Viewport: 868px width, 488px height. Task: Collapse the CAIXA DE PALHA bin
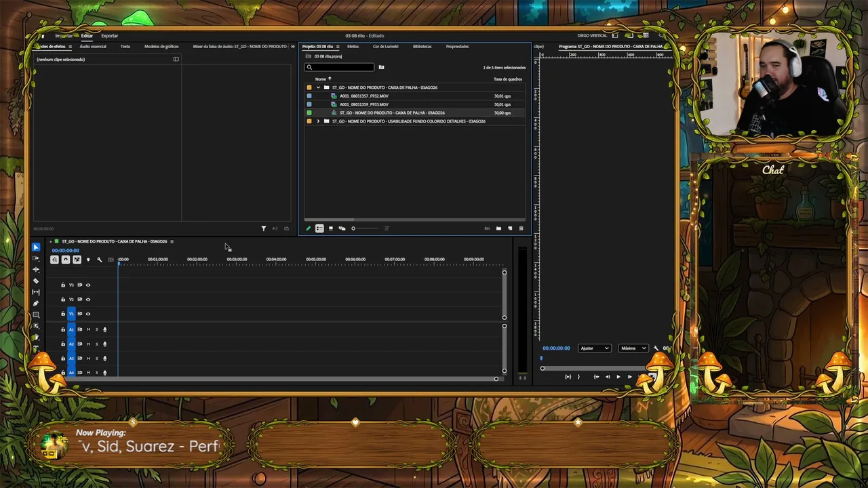pos(318,87)
